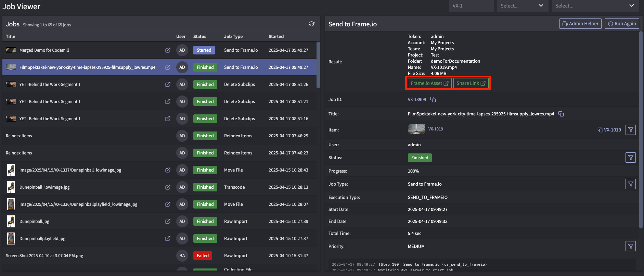Select the Reindex Items job at 07:46:23
The image size is (644, 276).
(x=159, y=153)
